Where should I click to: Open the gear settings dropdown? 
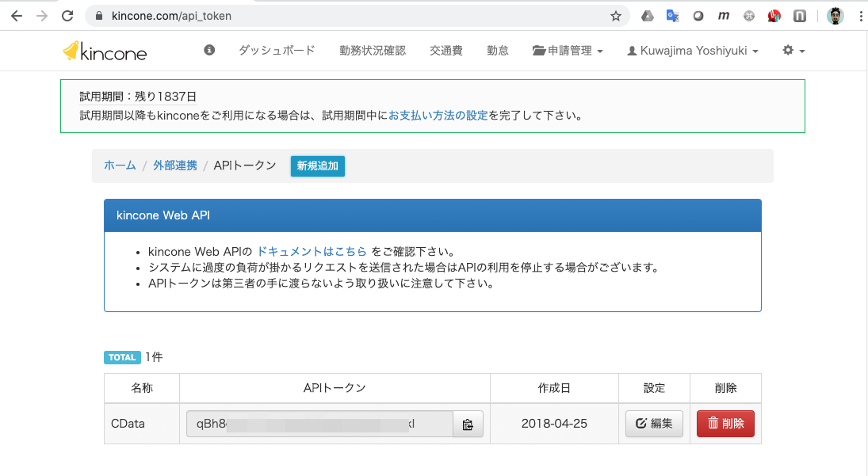click(x=793, y=51)
